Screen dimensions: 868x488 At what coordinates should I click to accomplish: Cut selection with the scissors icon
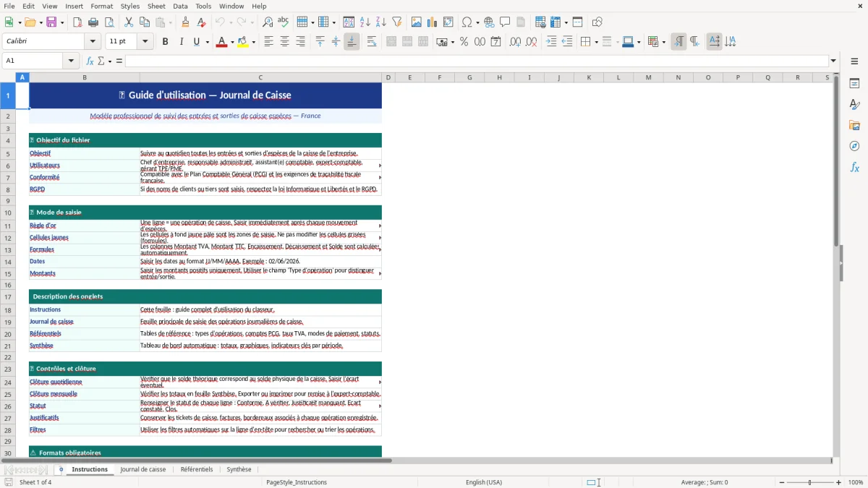pos(129,22)
